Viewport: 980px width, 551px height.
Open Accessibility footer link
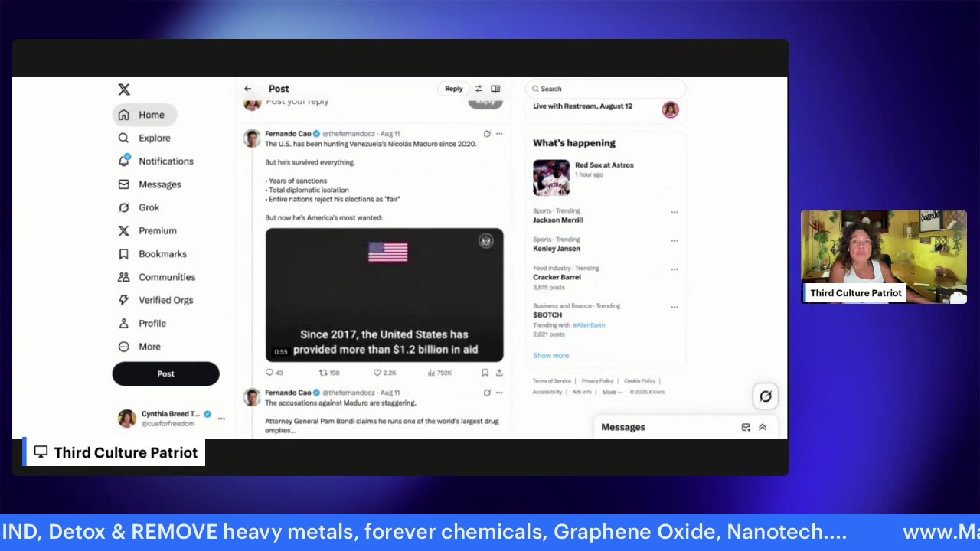[x=547, y=392]
